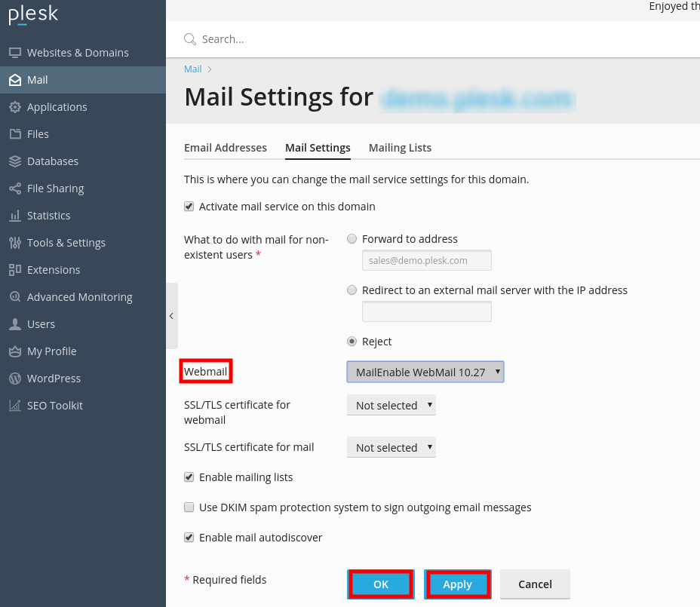The image size is (700, 607).
Task: Click the Files folder icon
Action: (15, 134)
